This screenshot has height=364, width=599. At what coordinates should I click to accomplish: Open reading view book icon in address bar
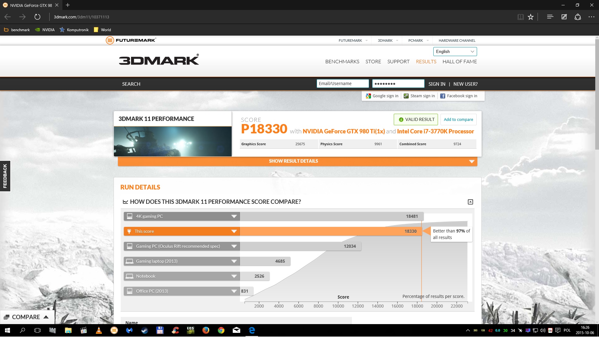pos(520,17)
